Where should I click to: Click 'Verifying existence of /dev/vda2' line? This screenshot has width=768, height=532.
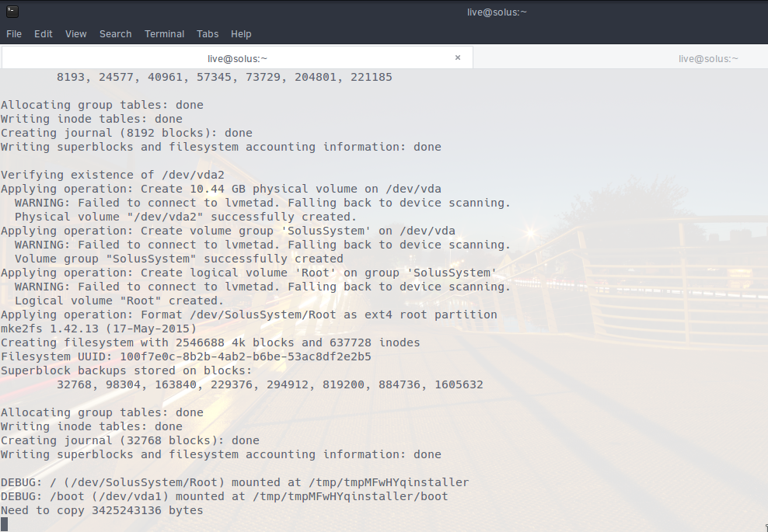(x=113, y=175)
